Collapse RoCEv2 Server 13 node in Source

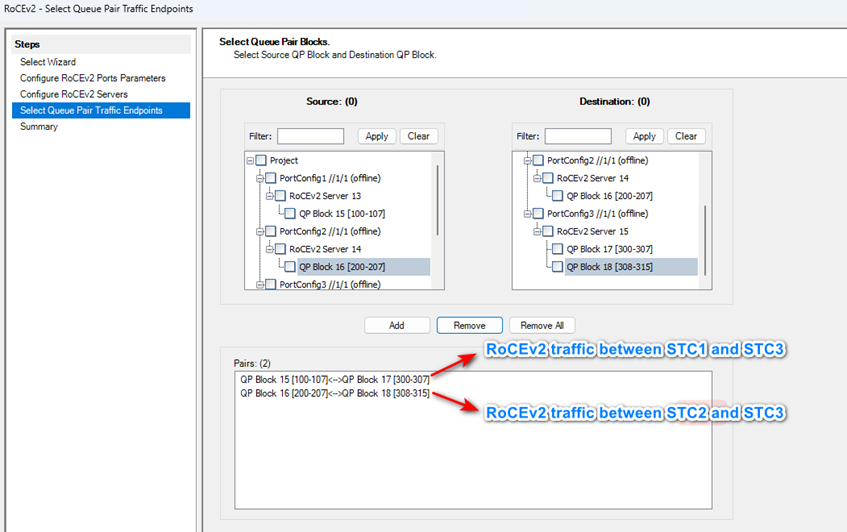tap(269, 196)
